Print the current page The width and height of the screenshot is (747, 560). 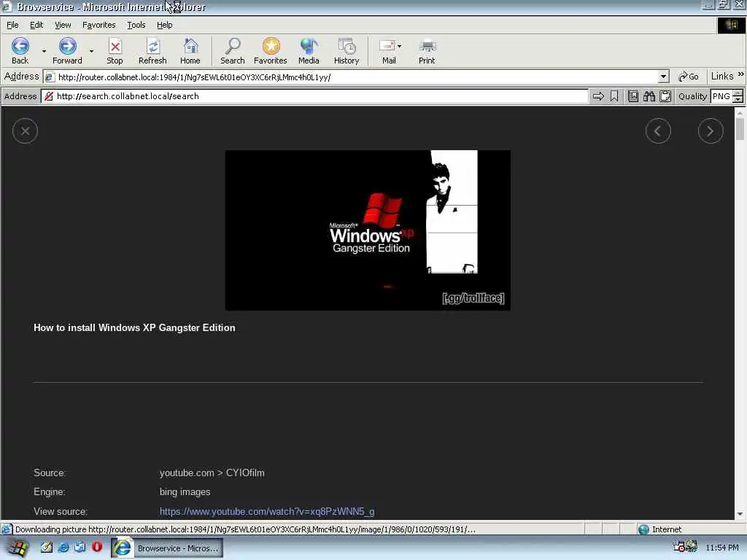tap(427, 51)
